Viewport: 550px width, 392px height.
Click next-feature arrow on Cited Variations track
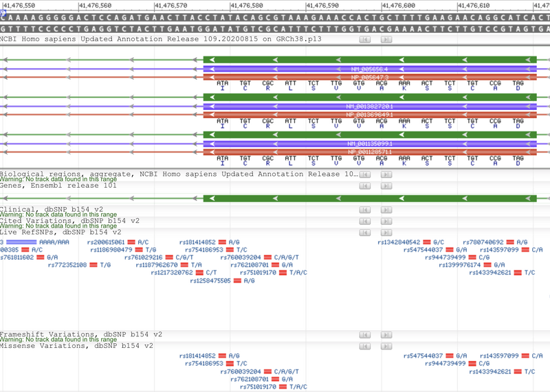386,221
